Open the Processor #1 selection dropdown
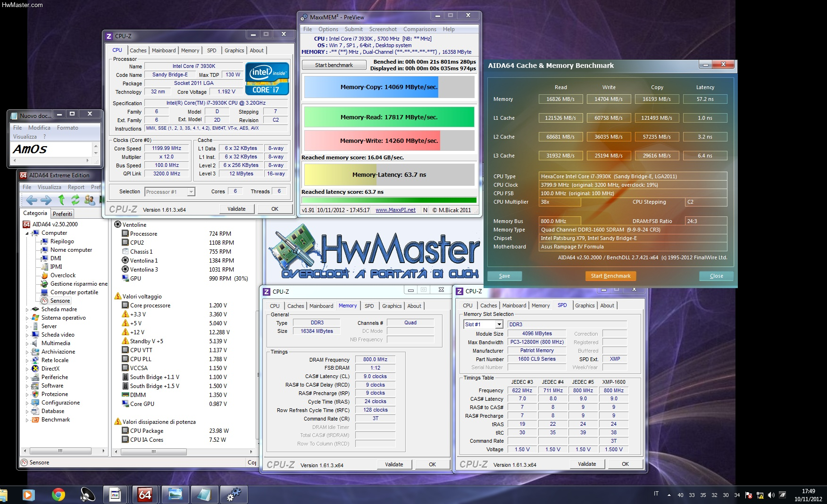The image size is (827, 504). click(191, 192)
